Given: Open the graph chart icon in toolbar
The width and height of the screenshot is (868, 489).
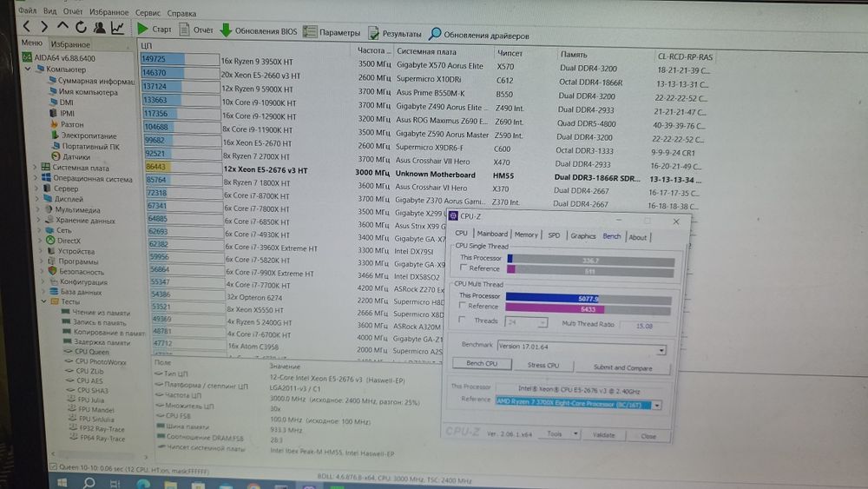Looking at the screenshot, I should coord(117,28).
